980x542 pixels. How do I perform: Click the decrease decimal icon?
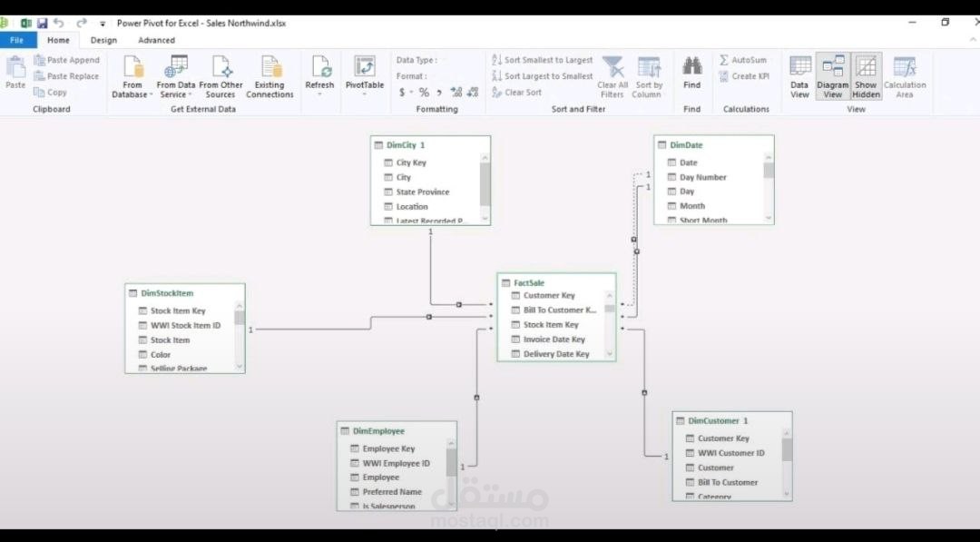tap(473, 92)
